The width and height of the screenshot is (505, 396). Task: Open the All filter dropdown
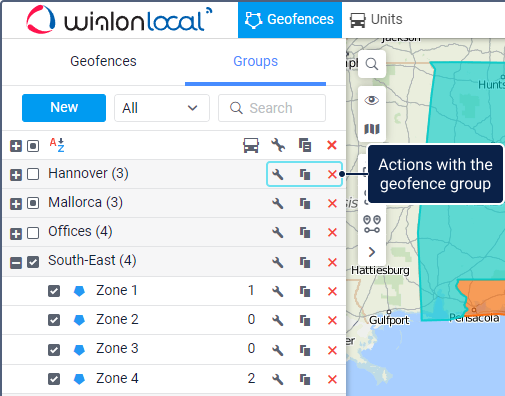[162, 108]
